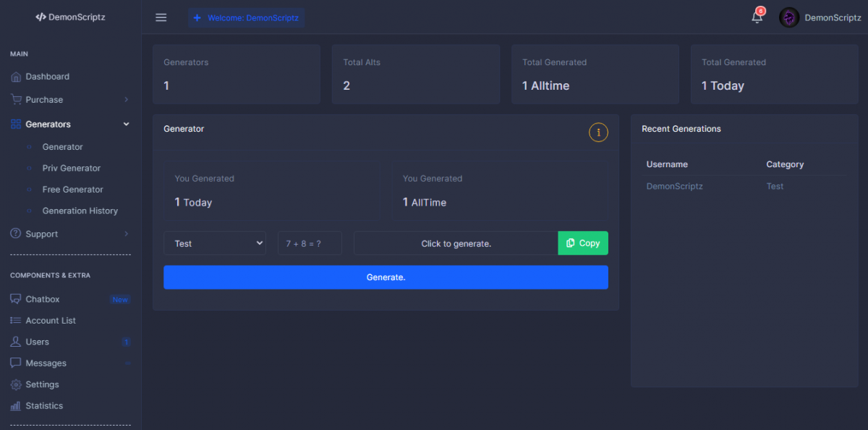Click the green Copy button
The width and height of the screenshot is (868, 430).
583,243
